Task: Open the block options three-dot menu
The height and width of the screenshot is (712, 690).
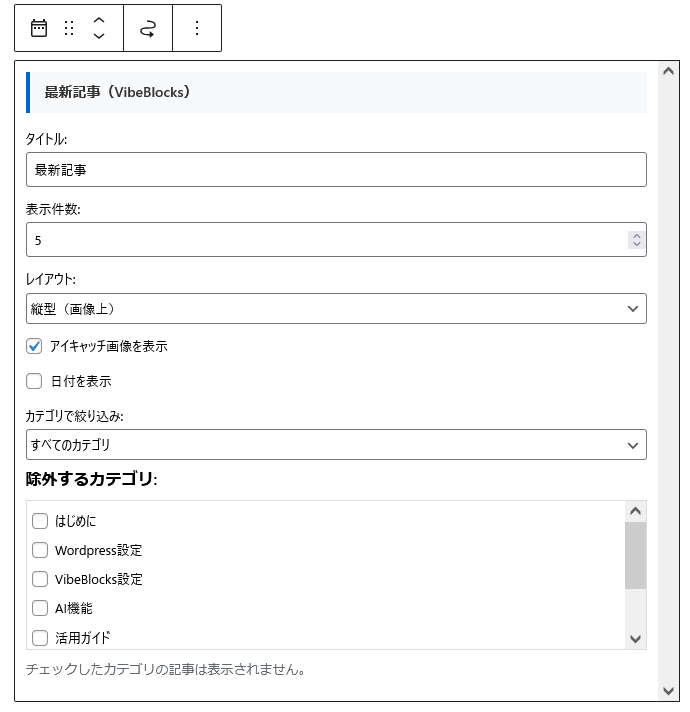Action: [197, 28]
